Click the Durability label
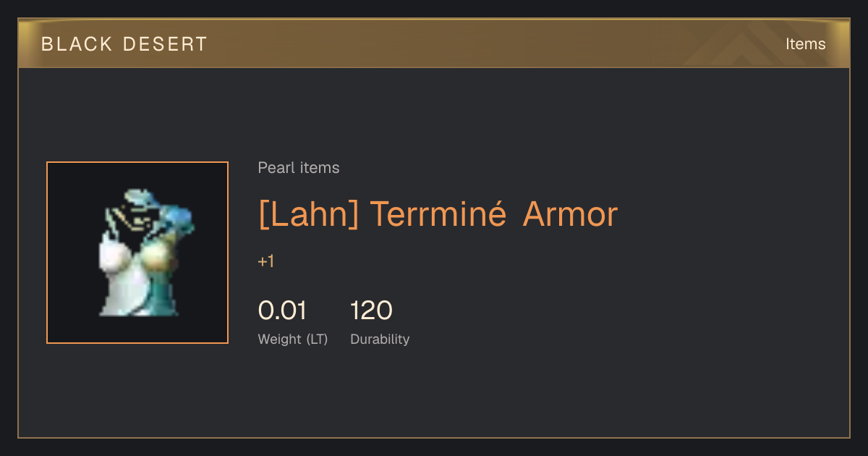The width and height of the screenshot is (868, 456). 380,339
